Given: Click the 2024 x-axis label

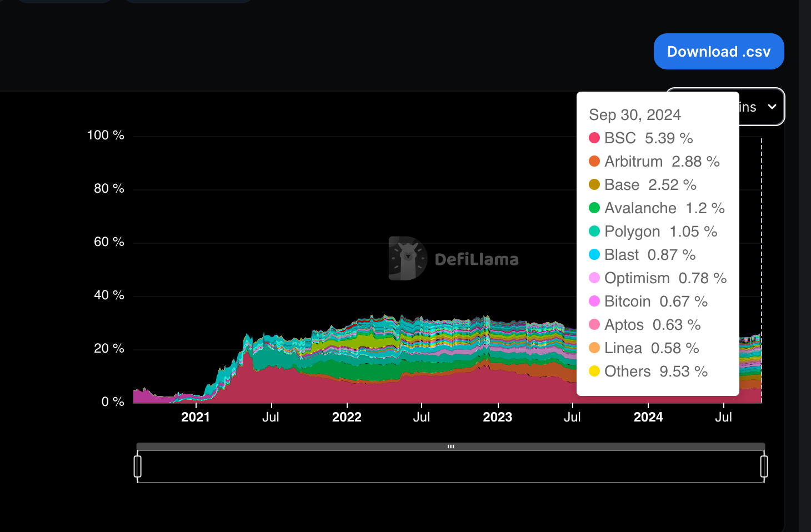Looking at the screenshot, I should [648, 417].
